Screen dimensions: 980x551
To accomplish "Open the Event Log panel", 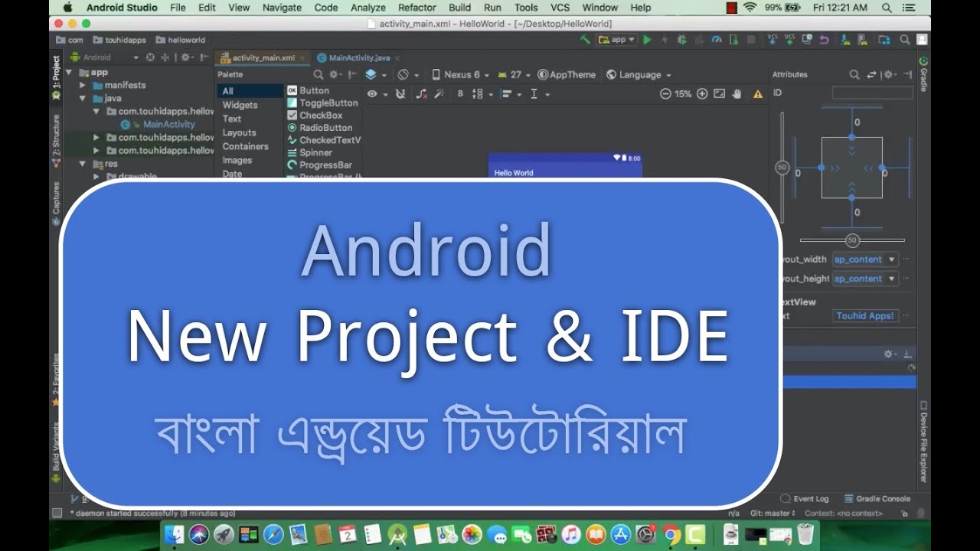I will click(x=804, y=499).
